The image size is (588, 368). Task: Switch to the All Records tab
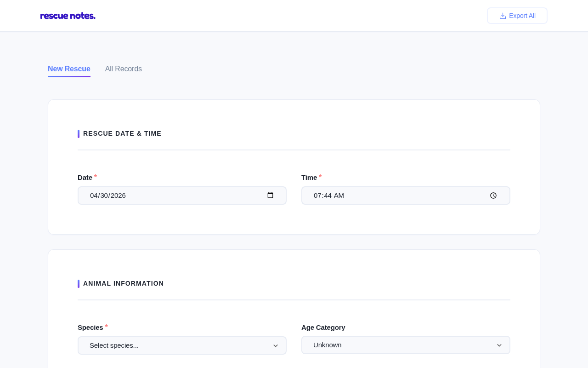[x=124, y=69]
